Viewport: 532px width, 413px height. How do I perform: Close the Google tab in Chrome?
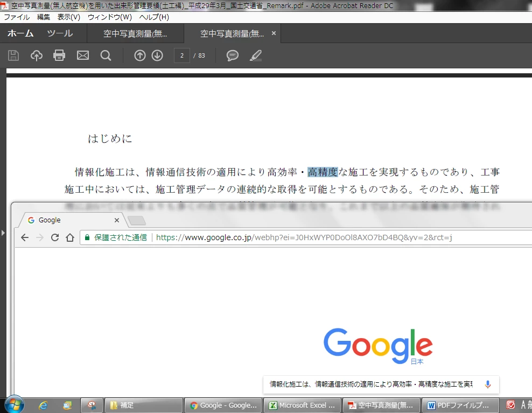(117, 220)
